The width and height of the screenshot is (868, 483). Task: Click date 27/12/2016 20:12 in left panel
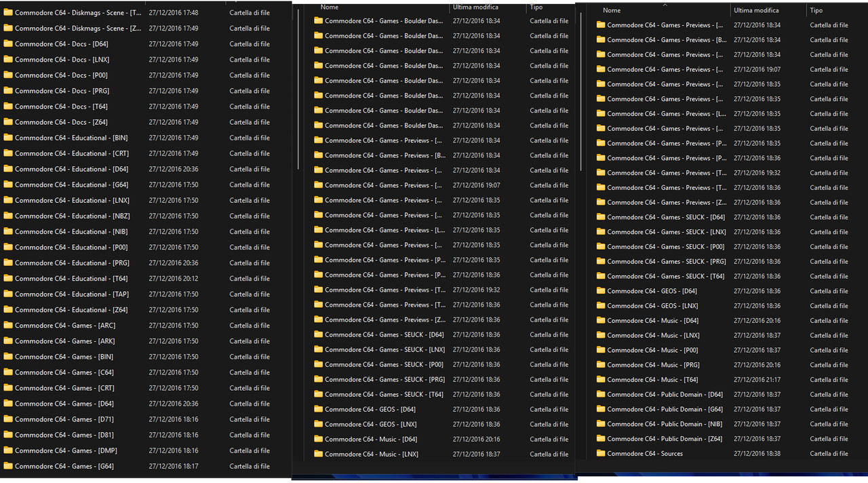point(174,279)
